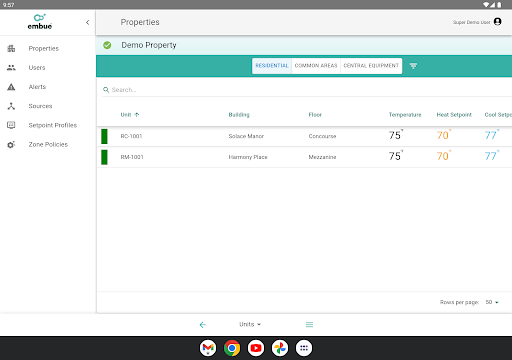The width and height of the screenshot is (512, 360).
Task: Open Setpoint Profiles in the sidebar
Action: (x=53, y=125)
